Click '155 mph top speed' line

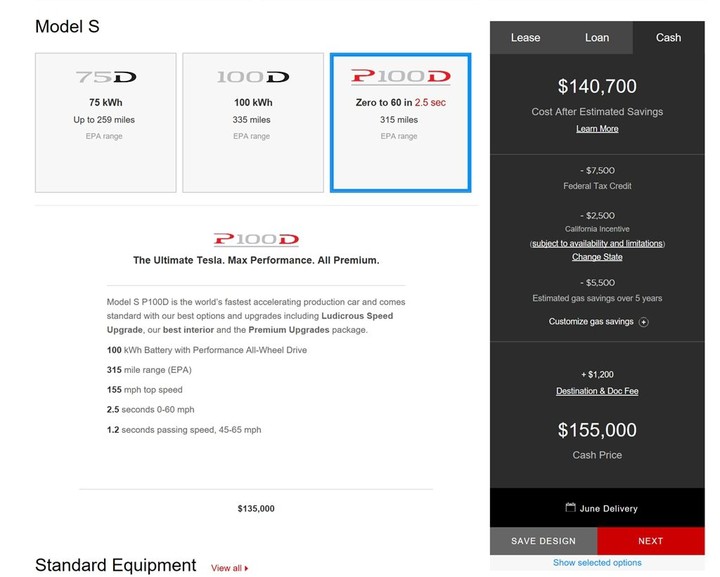coord(145,390)
